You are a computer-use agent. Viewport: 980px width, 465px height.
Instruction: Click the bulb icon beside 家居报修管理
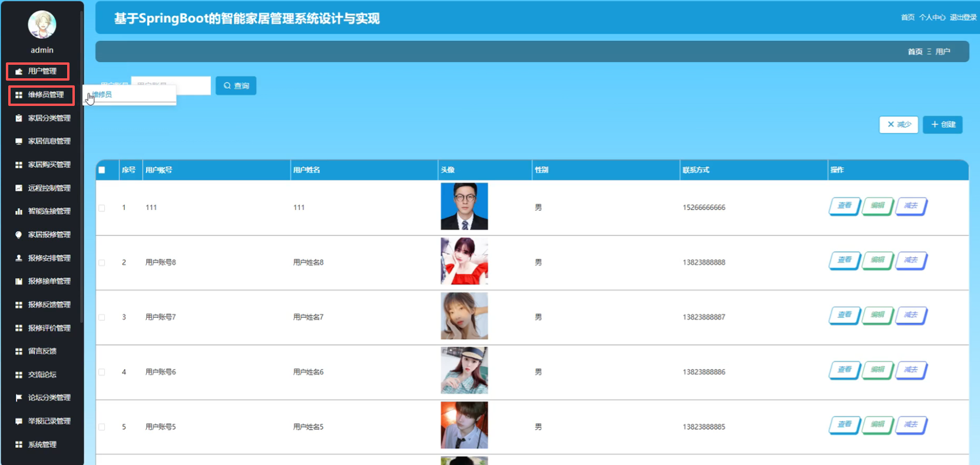pos(19,235)
